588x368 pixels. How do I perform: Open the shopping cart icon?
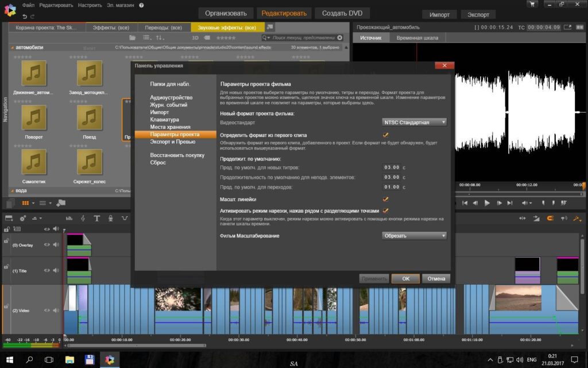pyautogui.click(x=532, y=5)
